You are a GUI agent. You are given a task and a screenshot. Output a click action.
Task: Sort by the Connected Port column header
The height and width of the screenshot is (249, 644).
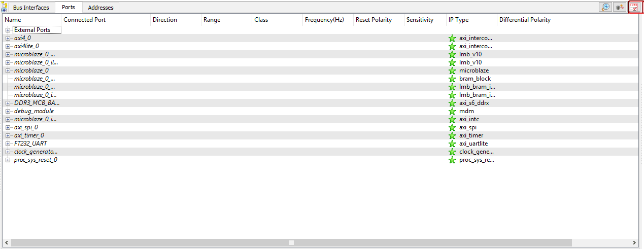[84, 20]
